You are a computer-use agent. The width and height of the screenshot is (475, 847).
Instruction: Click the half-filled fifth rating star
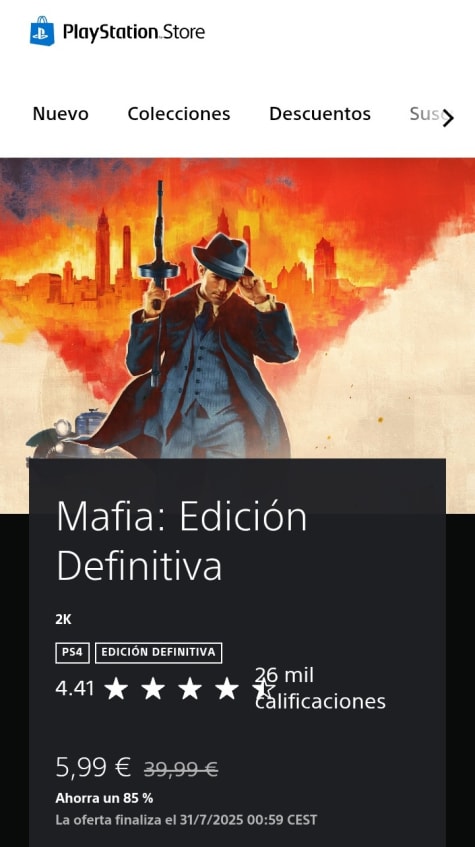click(x=263, y=689)
